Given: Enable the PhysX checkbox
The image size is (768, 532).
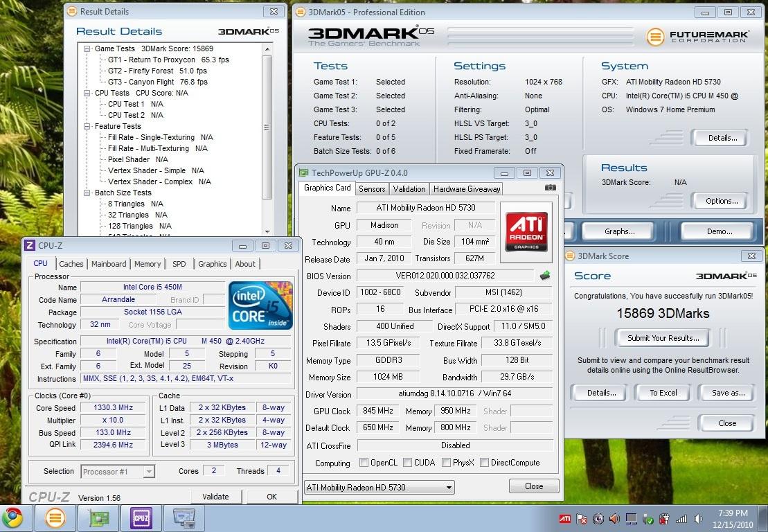Looking at the screenshot, I should click(x=446, y=463).
